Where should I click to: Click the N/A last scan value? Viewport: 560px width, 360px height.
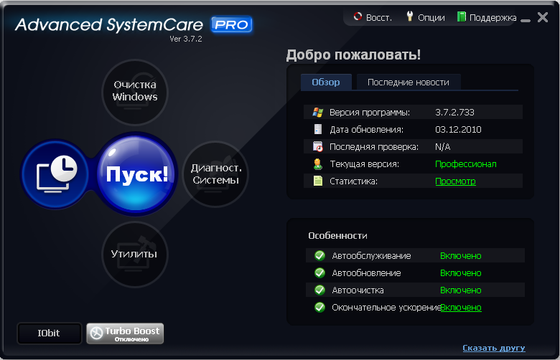(x=443, y=147)
